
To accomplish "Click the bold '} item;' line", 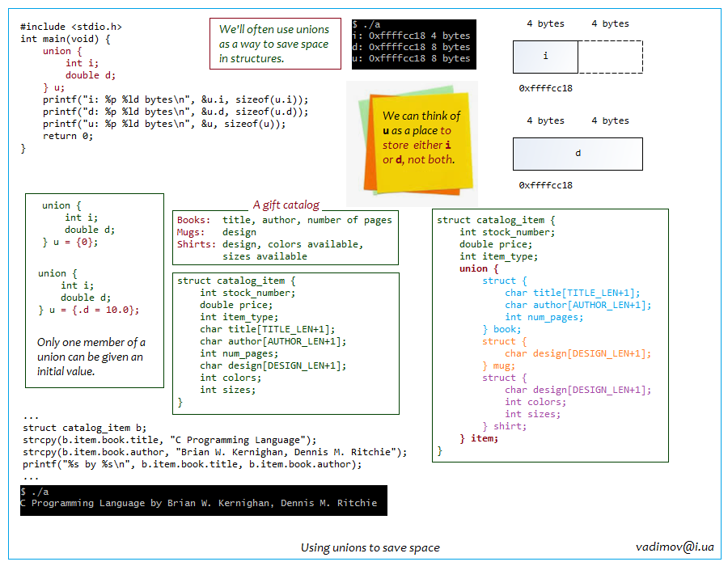I will coord(479,439).
